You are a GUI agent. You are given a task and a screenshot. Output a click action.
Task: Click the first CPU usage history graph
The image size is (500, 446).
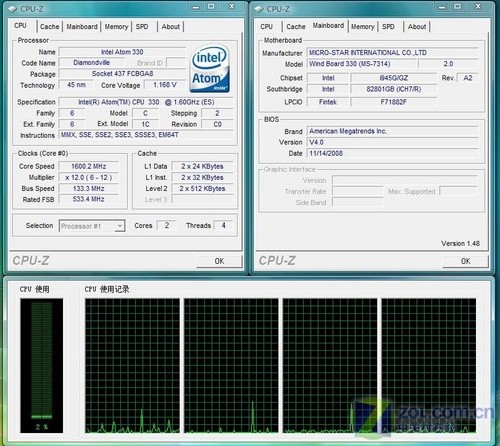pyautogui.click(x=132, y=366)
